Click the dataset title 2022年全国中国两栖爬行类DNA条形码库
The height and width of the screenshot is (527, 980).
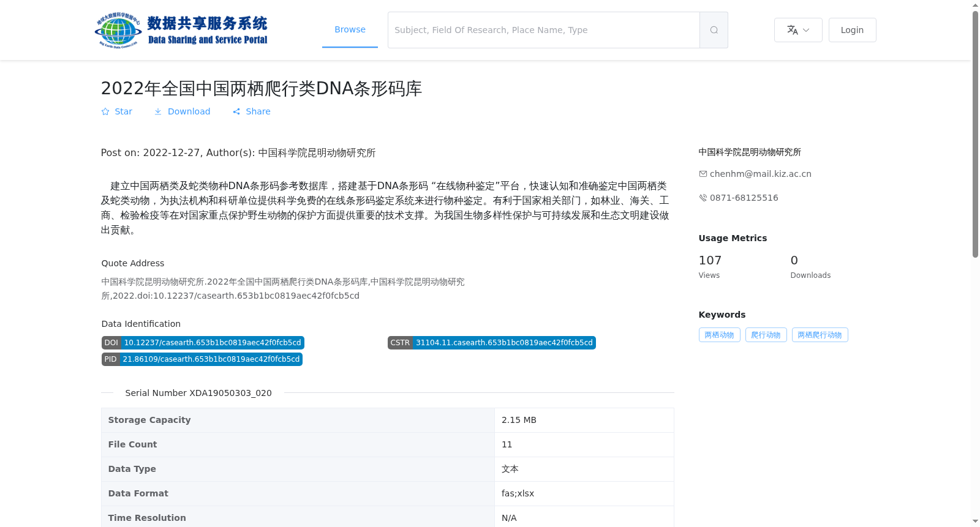pos(262,88)
